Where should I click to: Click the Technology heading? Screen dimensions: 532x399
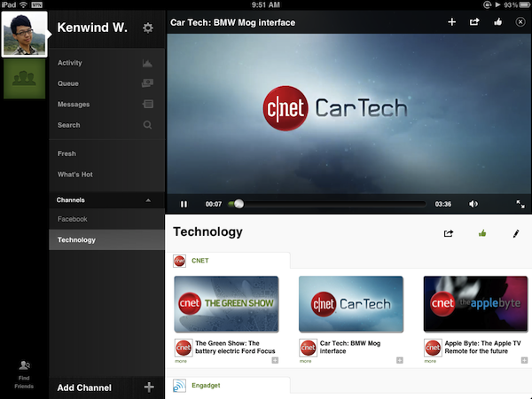[207, 231]
